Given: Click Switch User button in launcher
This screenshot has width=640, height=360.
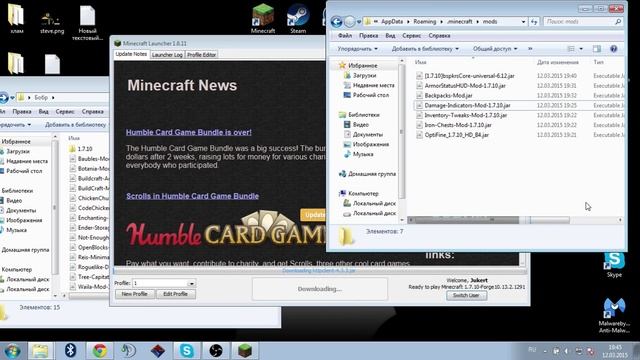Looking at the screenshot, I should (466, 295).
